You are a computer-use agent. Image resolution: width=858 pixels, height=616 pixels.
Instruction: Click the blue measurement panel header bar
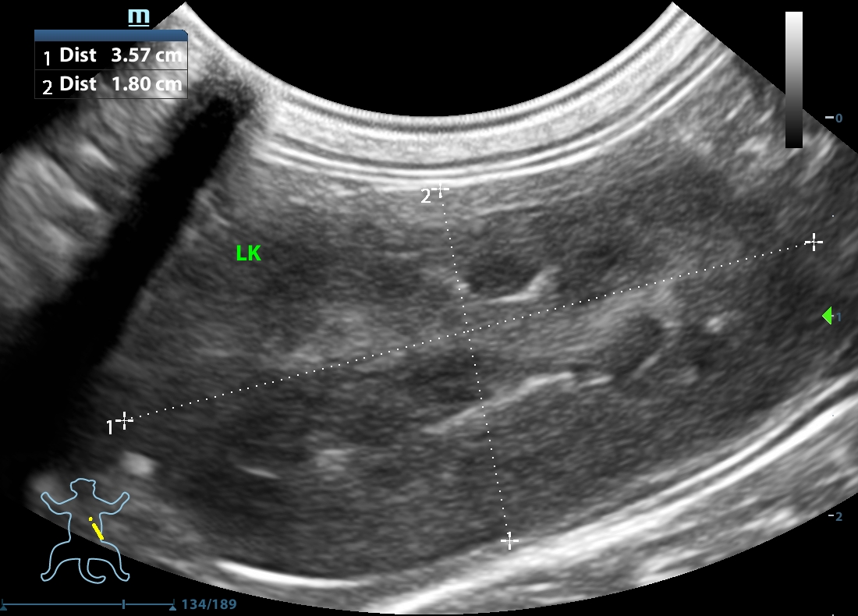(111, 35)
